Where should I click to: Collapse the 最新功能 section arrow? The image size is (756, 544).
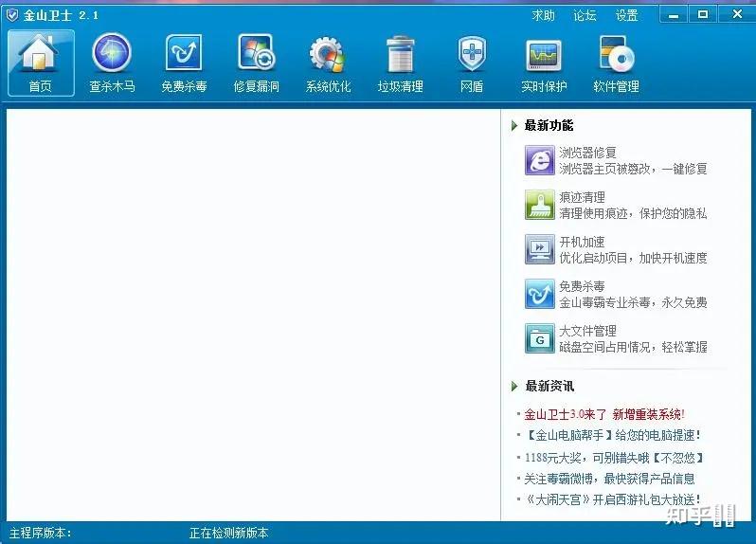pyautogui.click(x=514, y=126)
